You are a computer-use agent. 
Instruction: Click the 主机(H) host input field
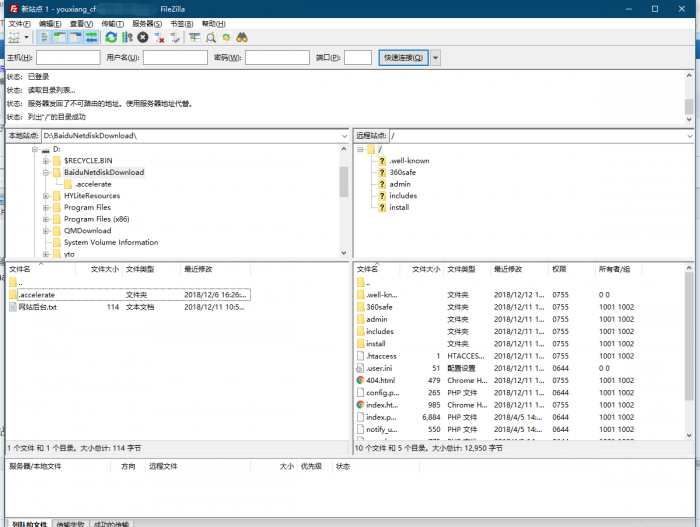coord(68,58)
